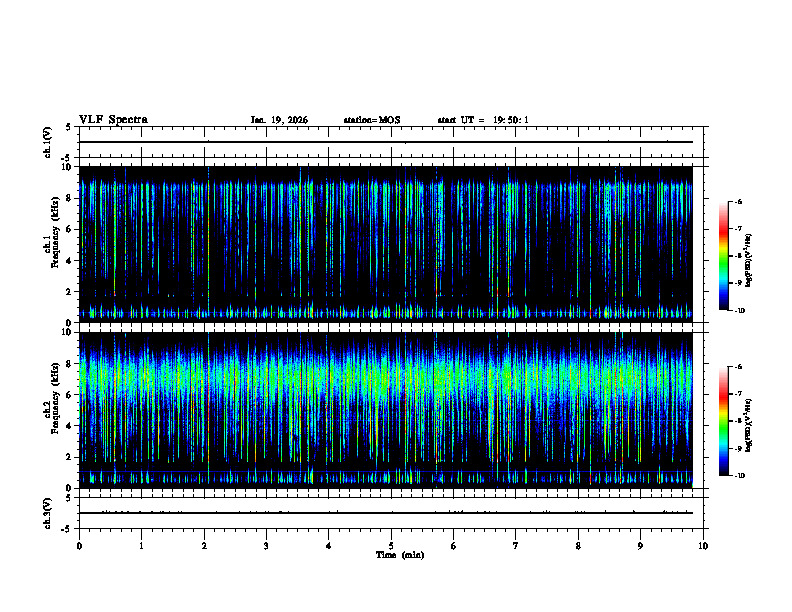792x612 pixels.
Task: Click the log(PSD) label beside the upper color bar
Action: tap(749, 260)
